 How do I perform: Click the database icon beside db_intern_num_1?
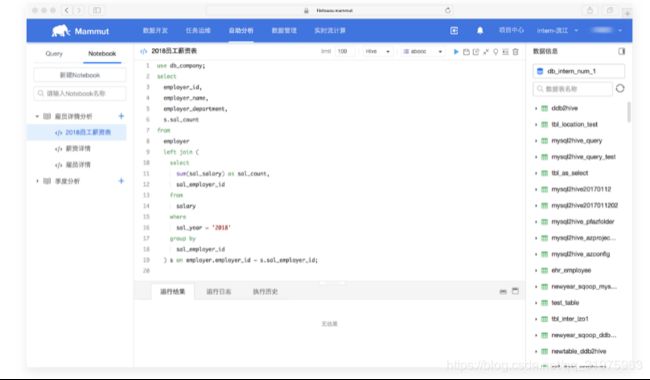point(540,71)
